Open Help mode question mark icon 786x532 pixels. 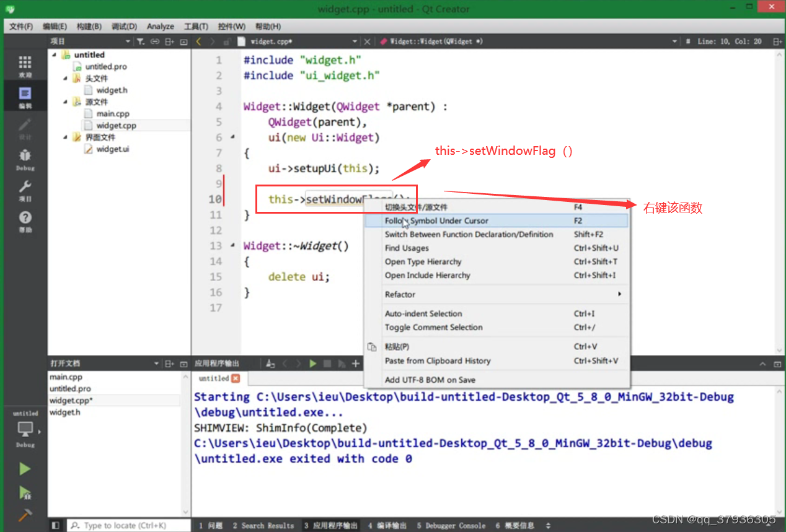[x=25, y=221]
